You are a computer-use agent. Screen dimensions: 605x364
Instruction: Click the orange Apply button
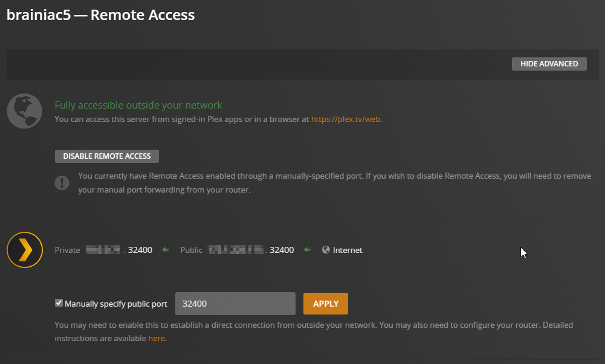click(x=325, y=304)
